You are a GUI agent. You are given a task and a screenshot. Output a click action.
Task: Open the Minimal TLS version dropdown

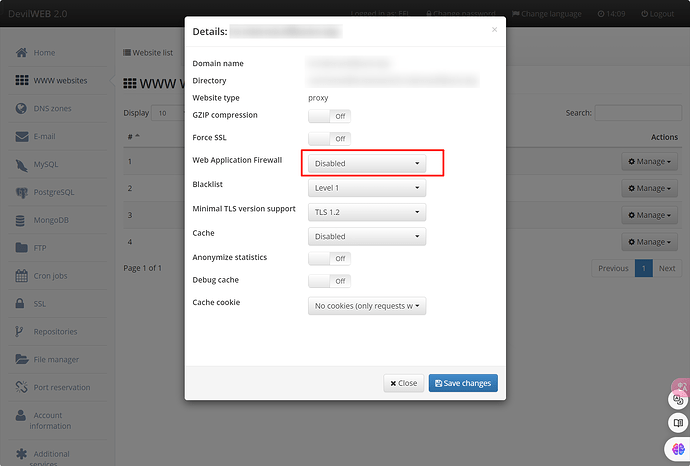pos(367,212)
